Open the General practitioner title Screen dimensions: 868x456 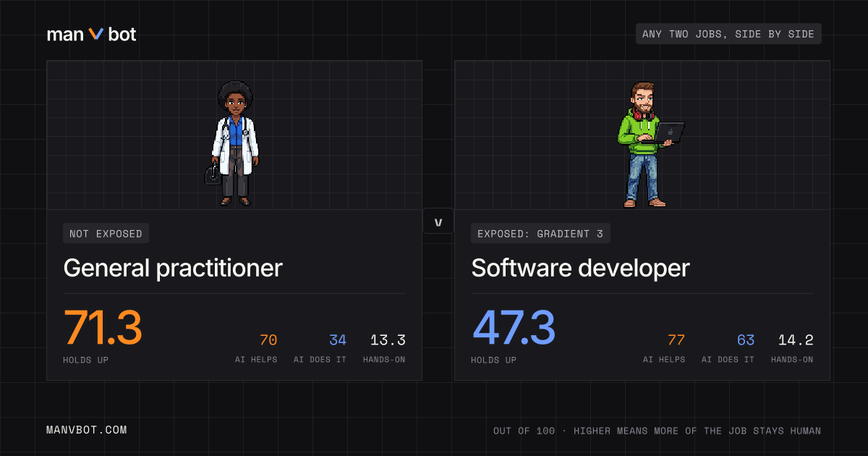tap(173, 269)
